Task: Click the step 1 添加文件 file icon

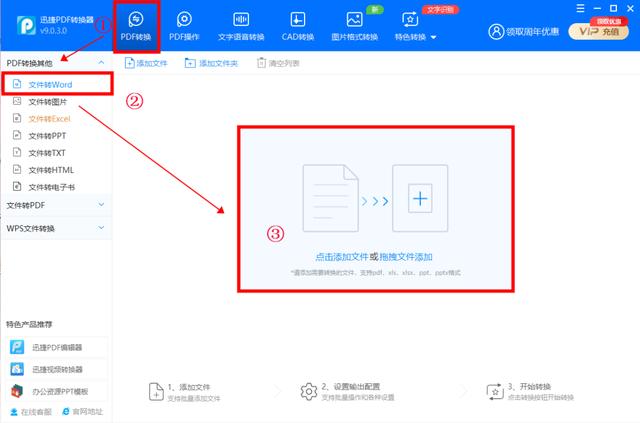Action: [x=156, y=392]
